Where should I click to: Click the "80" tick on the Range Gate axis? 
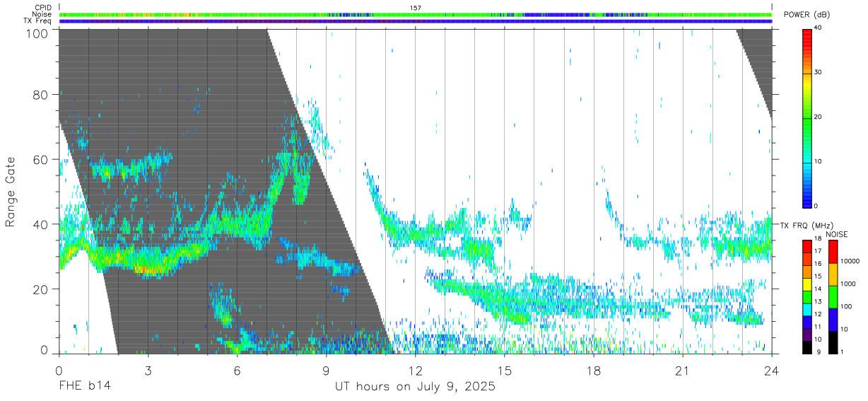[42, 95]
